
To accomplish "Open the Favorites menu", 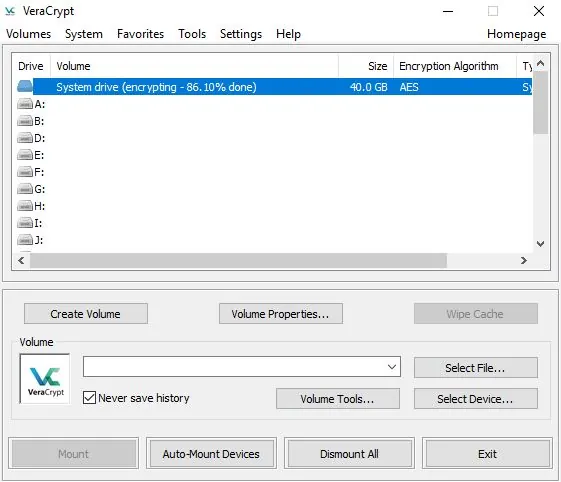I will click(x=140, y=34).
